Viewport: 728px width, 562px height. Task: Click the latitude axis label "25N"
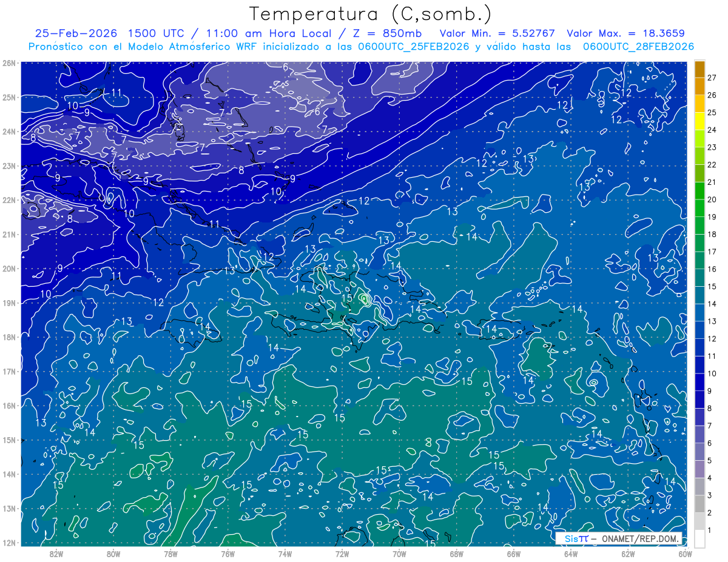coord(8,97)
